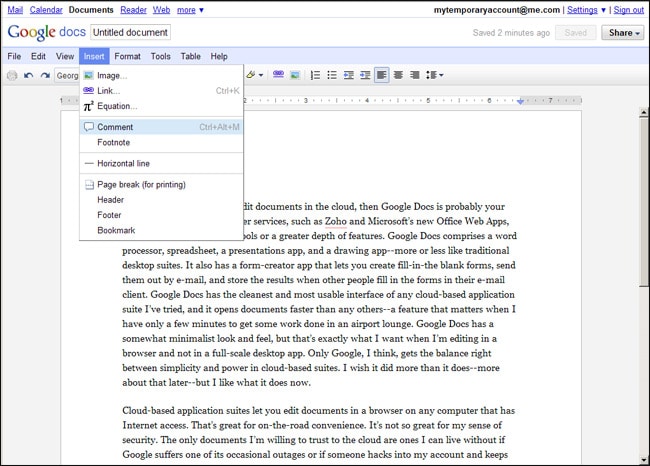Undo the last action
The height and width of the screenshot is (466, 650).
point(29,75)
